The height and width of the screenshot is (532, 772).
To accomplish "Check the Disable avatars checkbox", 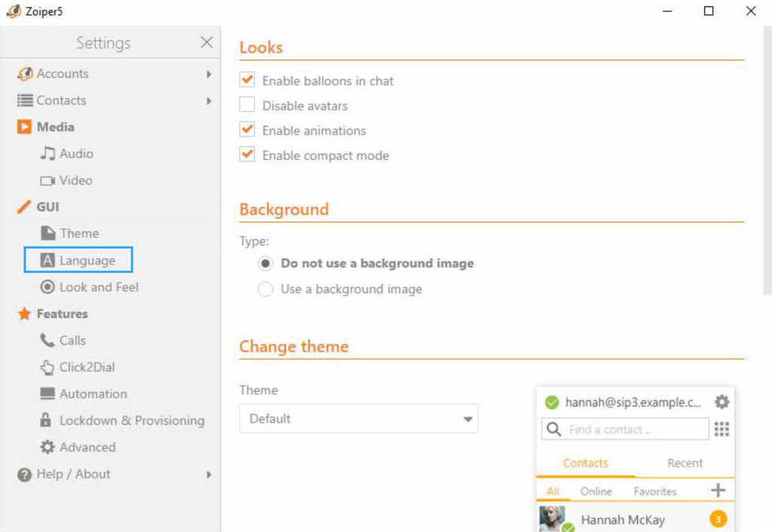I will [247, 105].
